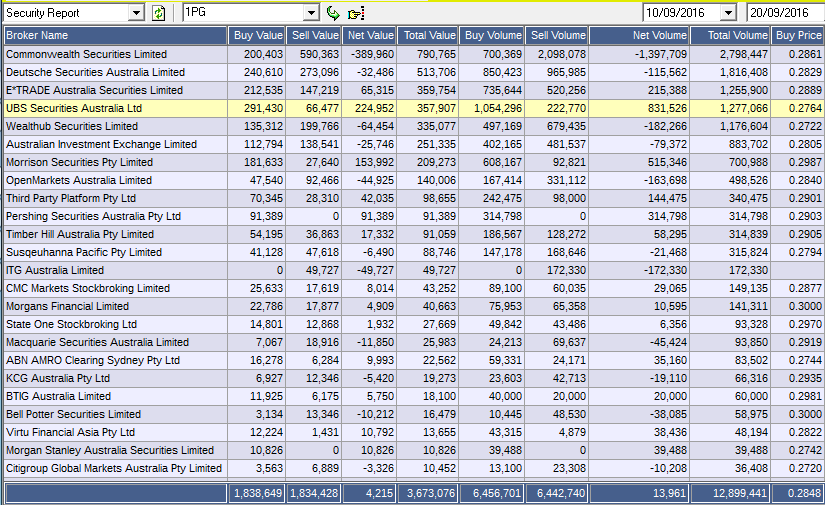Select ITG Australia Limited row
825x505 pixels.
coord(412,270)
